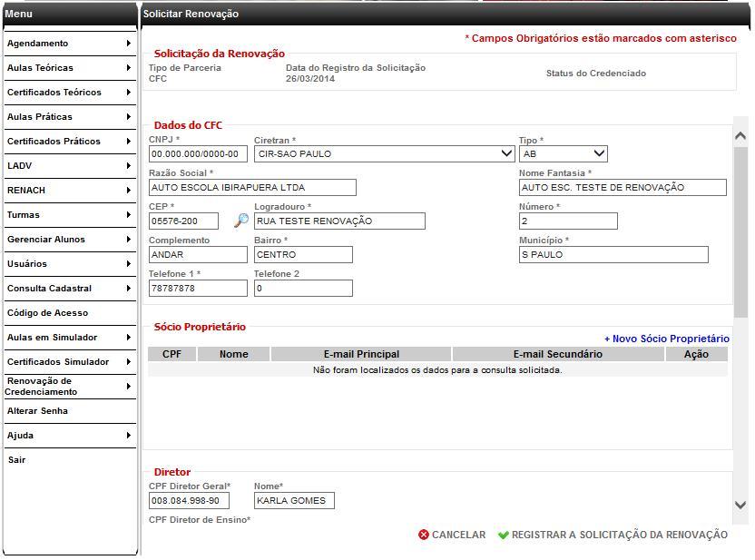The image size is (755, 560).
Task: Click the red cancel X icon
Action: click(424, 535)
